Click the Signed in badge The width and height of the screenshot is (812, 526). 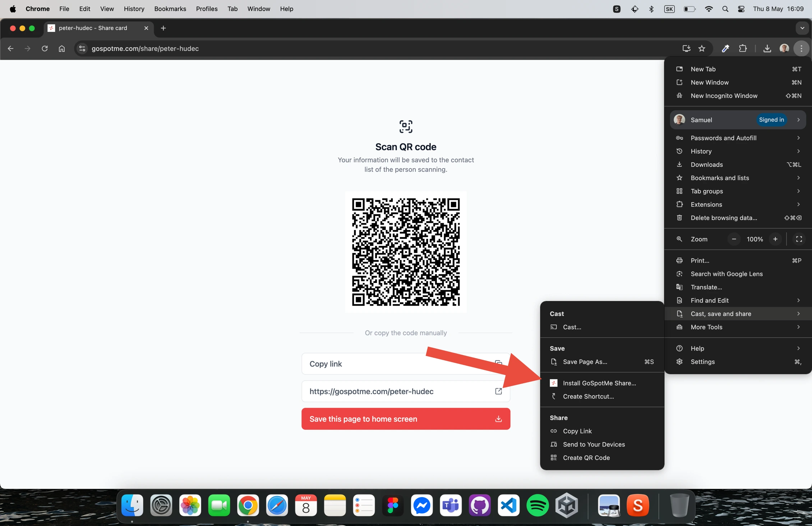(x=771, y=120)
